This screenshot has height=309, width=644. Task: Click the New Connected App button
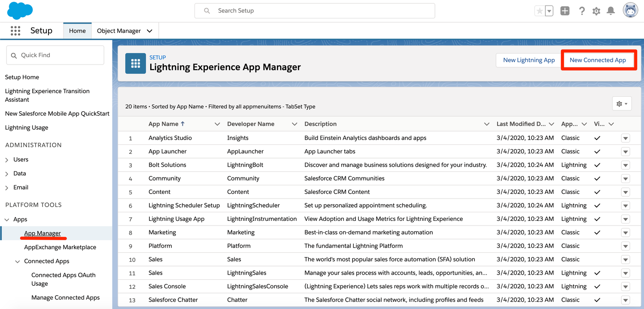(598, 60)
